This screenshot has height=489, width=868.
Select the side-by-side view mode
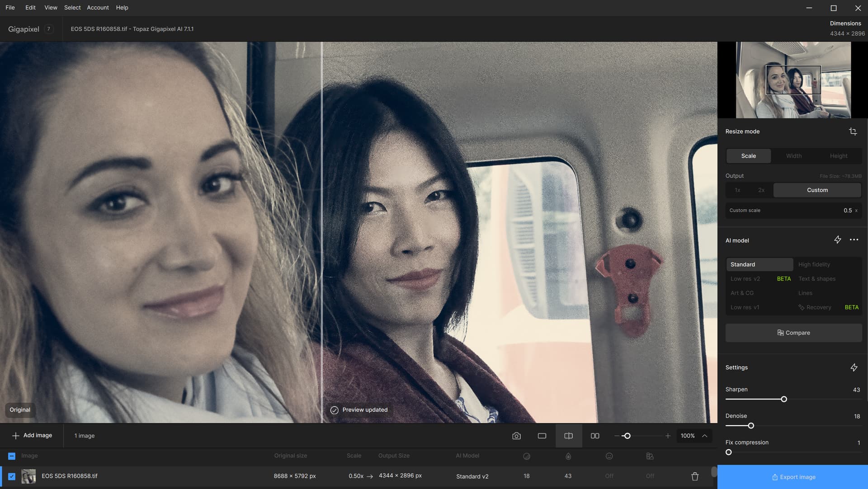pyautogui.click(x=595, y=436)
